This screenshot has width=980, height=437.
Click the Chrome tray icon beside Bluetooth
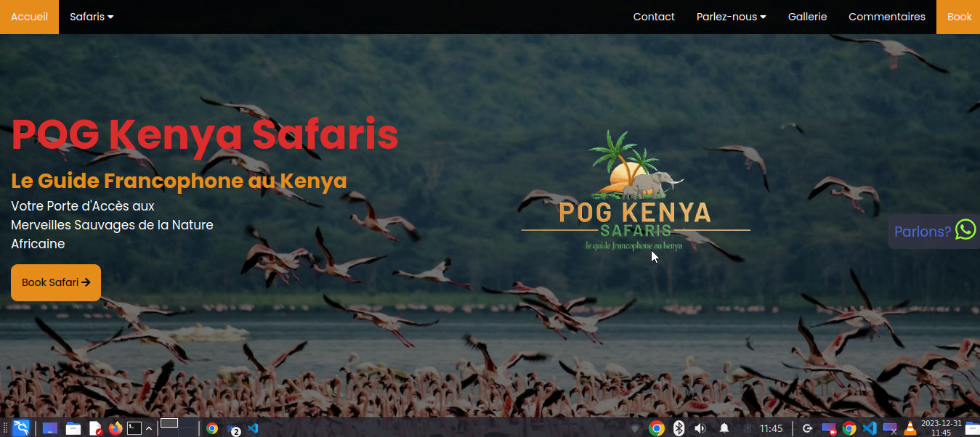pyautogui.click(x=657, y=428)
